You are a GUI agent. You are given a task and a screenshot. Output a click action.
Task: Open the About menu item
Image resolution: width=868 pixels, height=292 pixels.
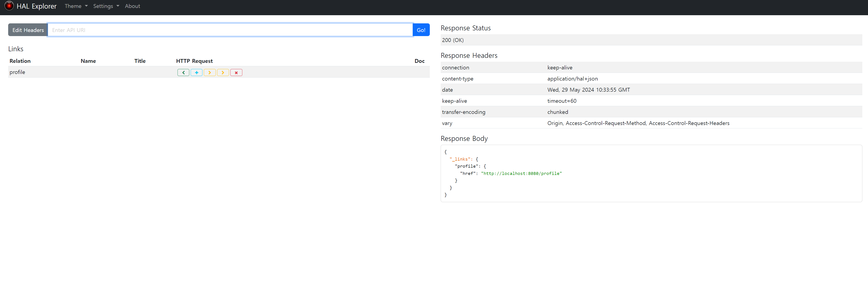[x=132, y=6]
